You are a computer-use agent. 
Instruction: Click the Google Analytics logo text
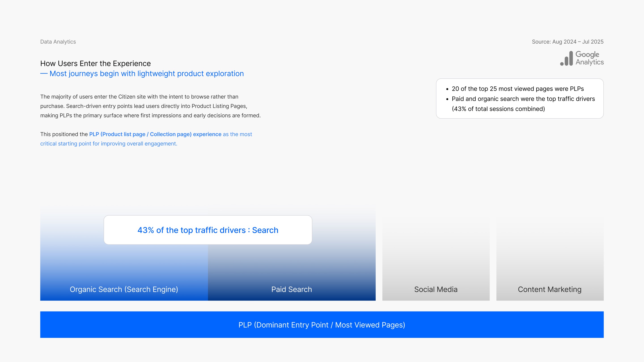coord(589,58)
